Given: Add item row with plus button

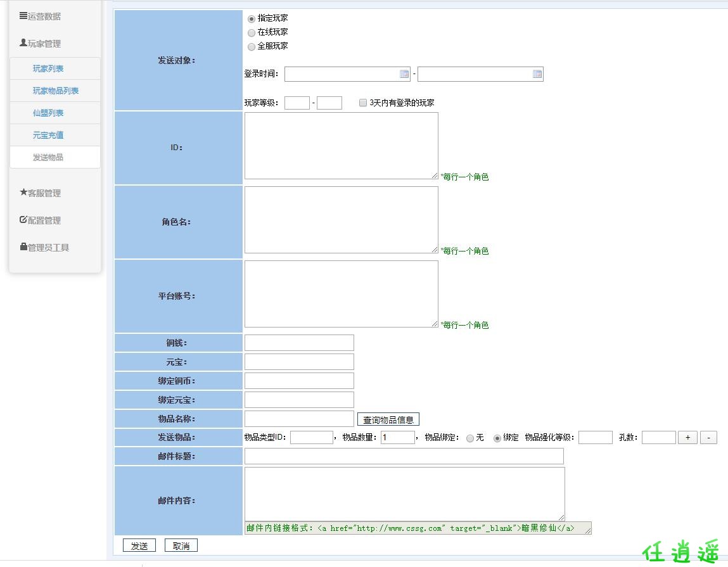Looking at the screenshot, I should click(687, 437).
